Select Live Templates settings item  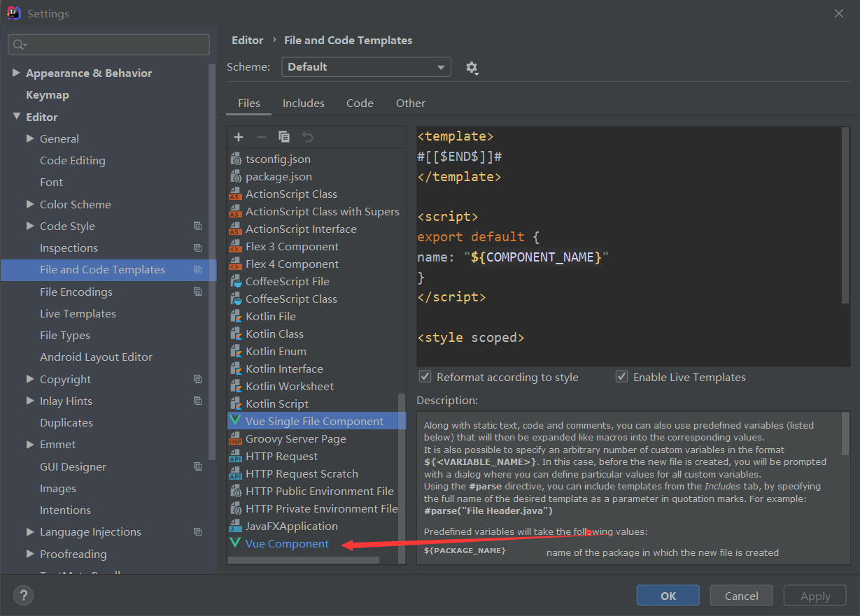[x=78, y=313]
